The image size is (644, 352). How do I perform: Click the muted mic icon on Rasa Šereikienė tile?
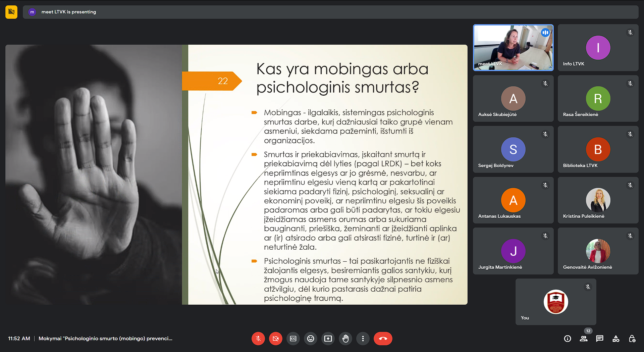point(630,84)
